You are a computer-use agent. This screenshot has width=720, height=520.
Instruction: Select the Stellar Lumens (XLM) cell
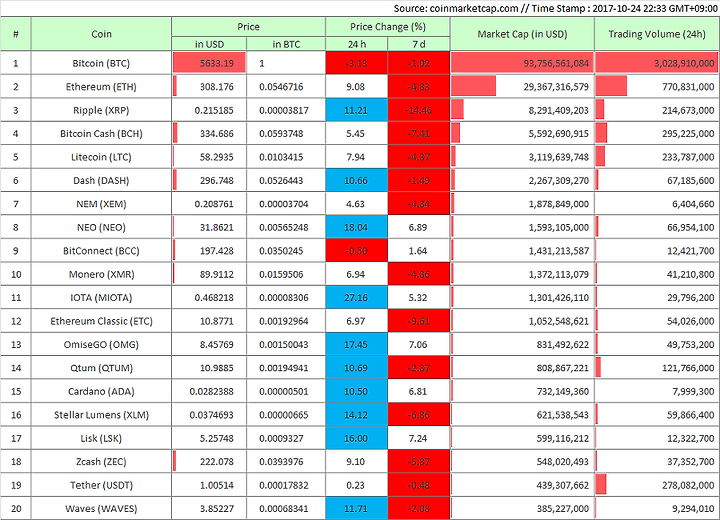point(101,415)
